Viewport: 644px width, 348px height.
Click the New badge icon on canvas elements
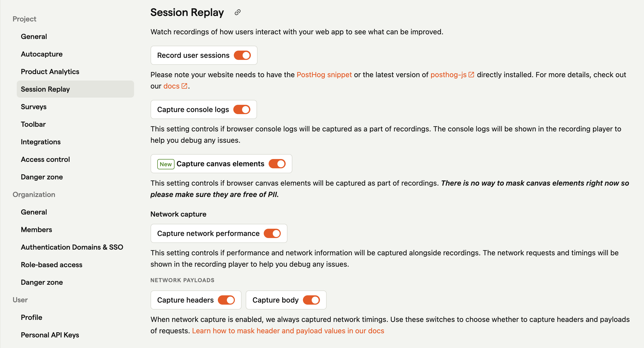(x=165, y=164)
